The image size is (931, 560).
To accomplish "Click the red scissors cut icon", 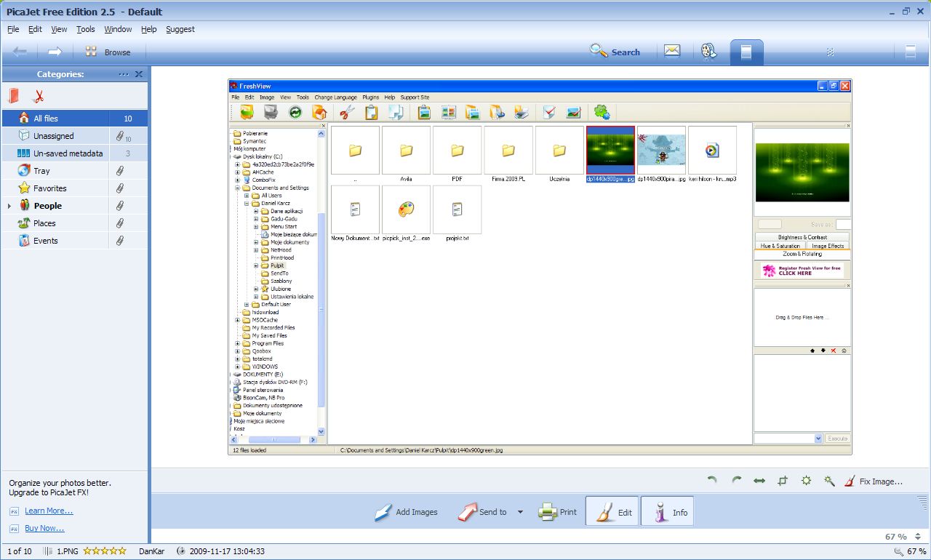I will pos(39,96).
